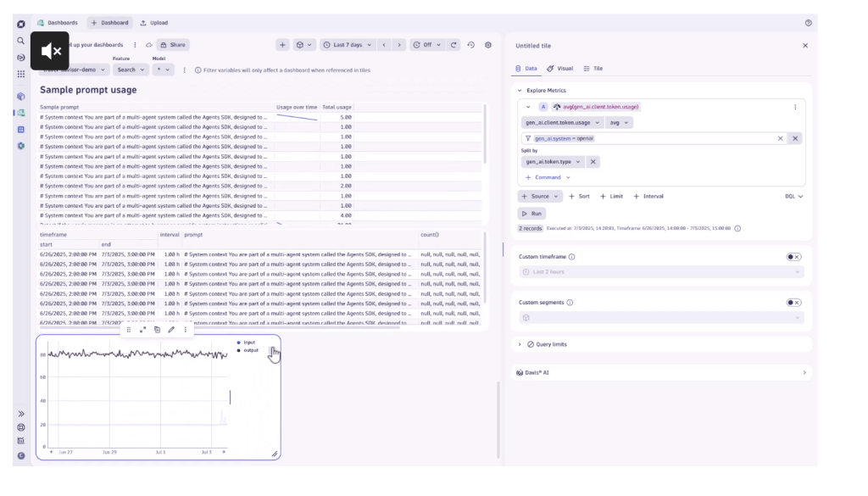
Task: Open the avg aggregation dropdown
Action: (620, 123)
